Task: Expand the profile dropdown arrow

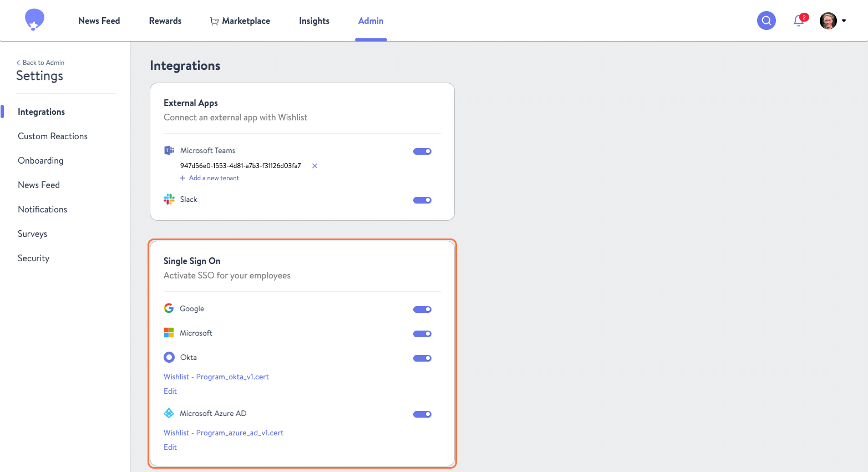Action: click(844, 21)
